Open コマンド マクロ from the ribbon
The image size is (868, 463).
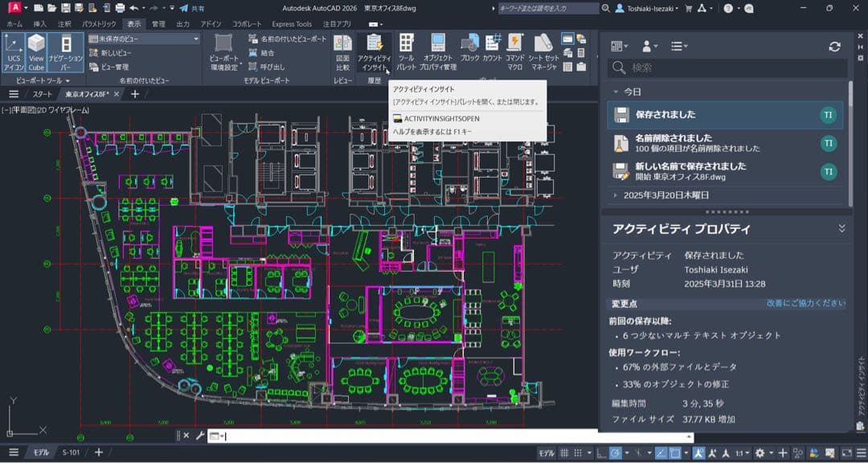click(514, 50)
